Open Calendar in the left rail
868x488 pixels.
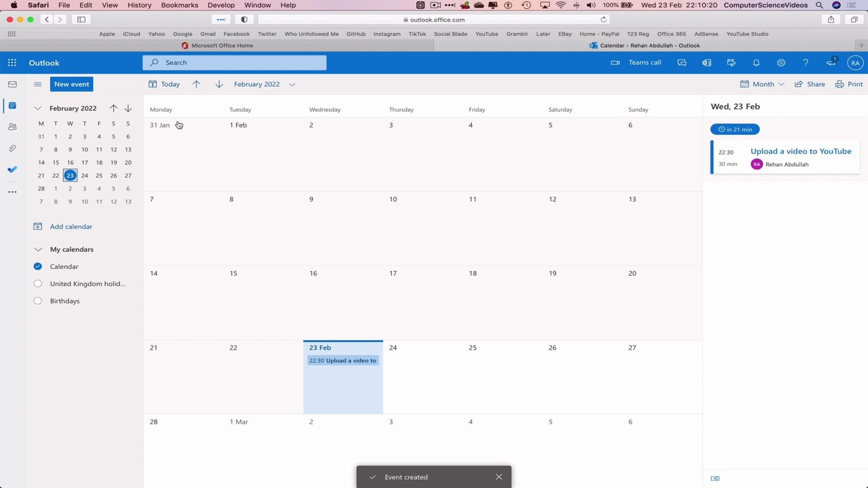[x=12, y=106]
